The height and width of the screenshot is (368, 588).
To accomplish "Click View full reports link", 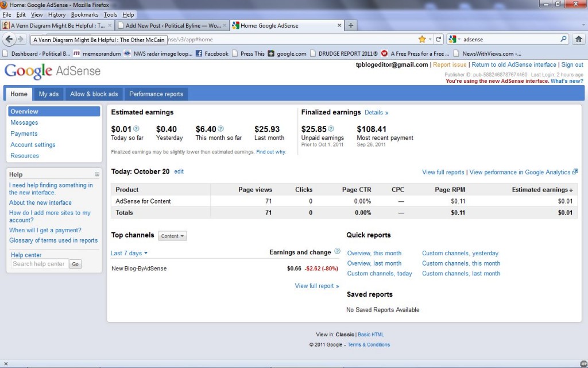I will 443,172.
